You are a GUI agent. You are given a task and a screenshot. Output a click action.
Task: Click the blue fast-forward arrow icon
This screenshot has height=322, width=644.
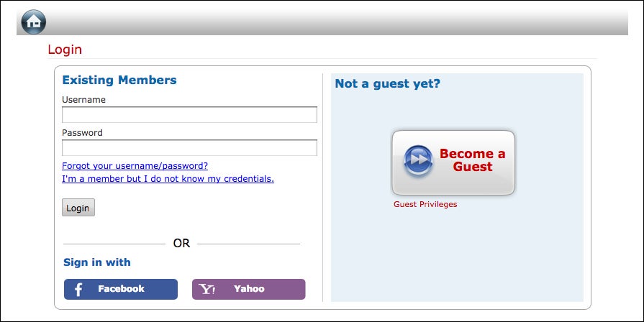point(418,160)
